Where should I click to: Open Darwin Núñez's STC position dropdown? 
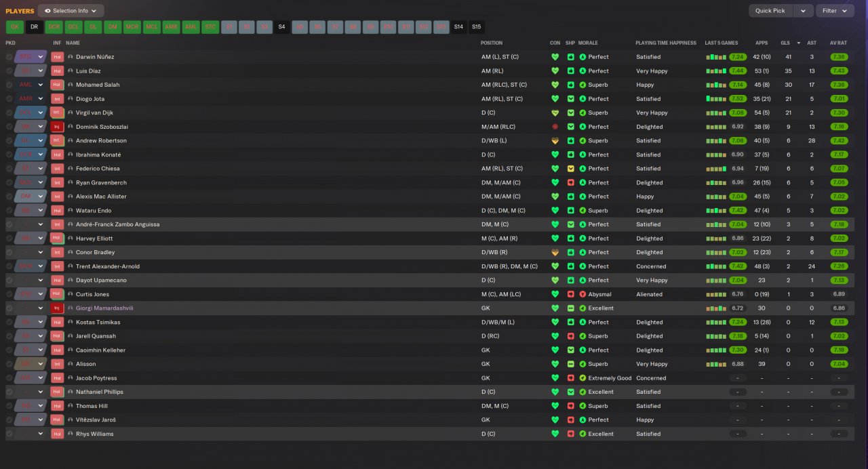click(31, 57)
